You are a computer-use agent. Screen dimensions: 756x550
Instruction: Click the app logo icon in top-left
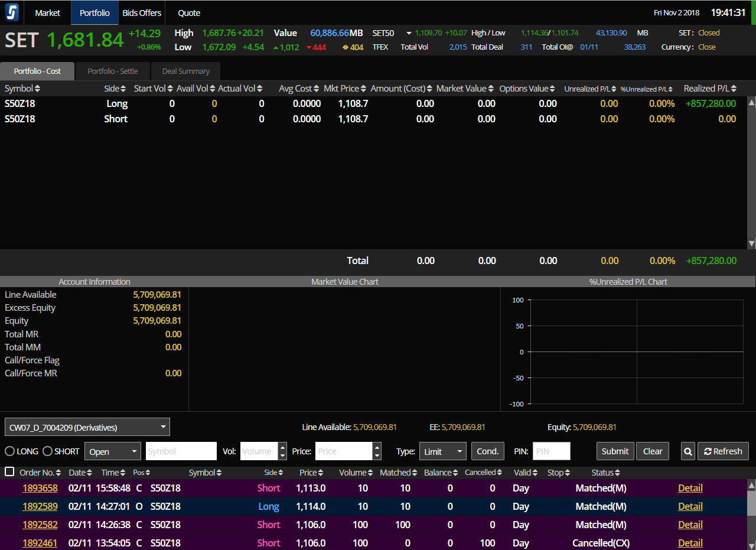click(x=12, y=12)
